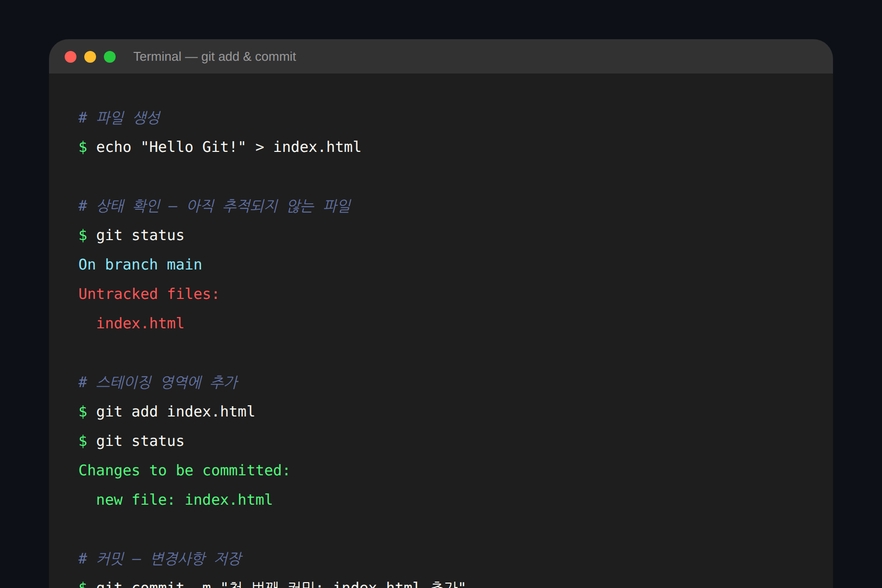The image size is (882, 588).
Task: Click the red close traffic light button
Action: [x=71, y=56]
